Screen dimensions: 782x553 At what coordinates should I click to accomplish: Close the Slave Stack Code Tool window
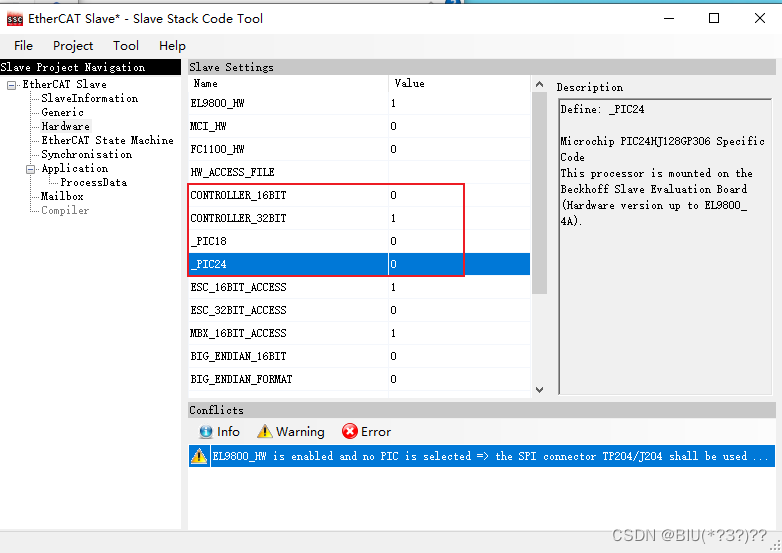click(760, 19)
